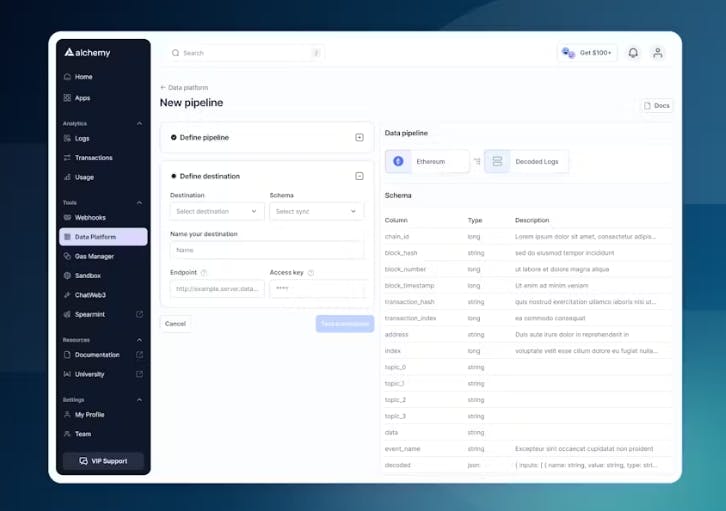Open user account icon
Viewport: 726px width, 511px height.
coord(657,53)
